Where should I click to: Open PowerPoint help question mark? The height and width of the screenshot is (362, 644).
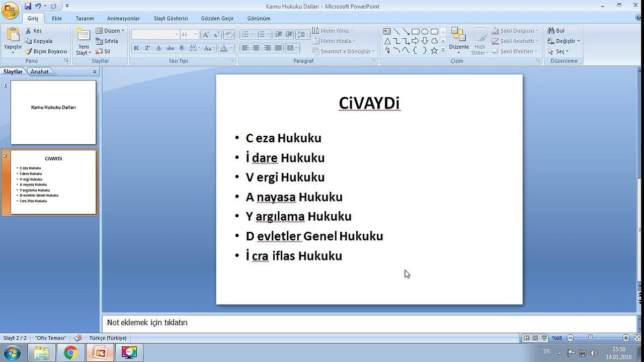tap(639, 18)
